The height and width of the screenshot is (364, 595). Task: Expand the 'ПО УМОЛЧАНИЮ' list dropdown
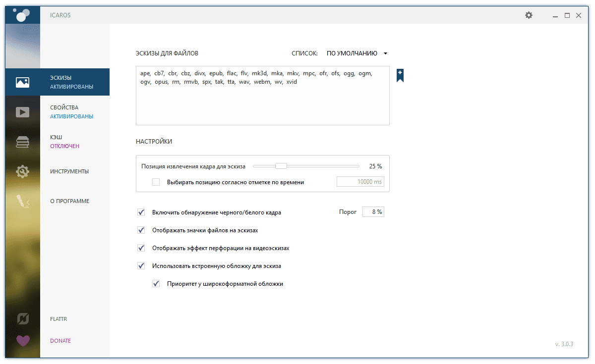(357, 53)
